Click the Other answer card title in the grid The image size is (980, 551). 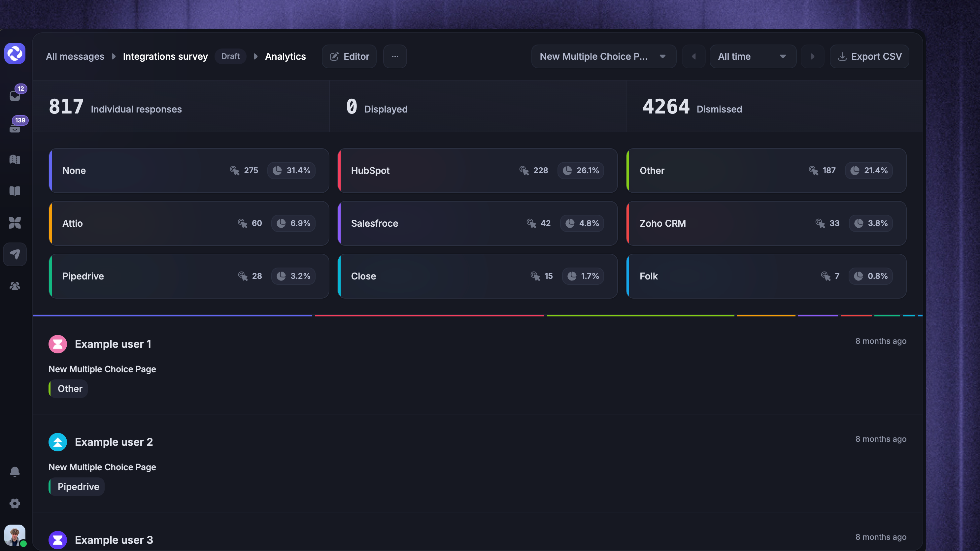(x=652, y=171)
